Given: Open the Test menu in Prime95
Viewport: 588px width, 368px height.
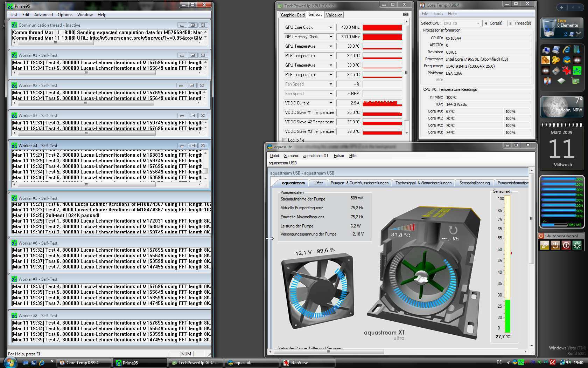Looking at the screenshot, I should [x=14, y=15].
